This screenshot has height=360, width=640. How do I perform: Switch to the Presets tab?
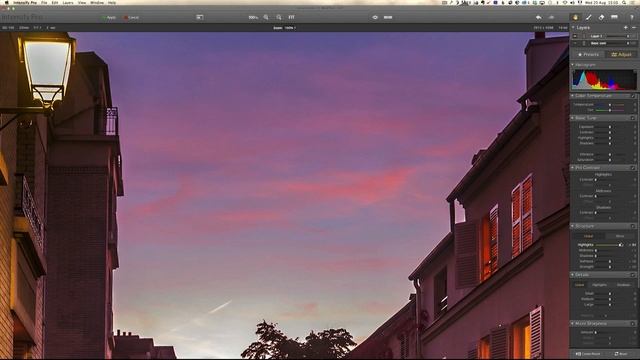click(588, 54)
